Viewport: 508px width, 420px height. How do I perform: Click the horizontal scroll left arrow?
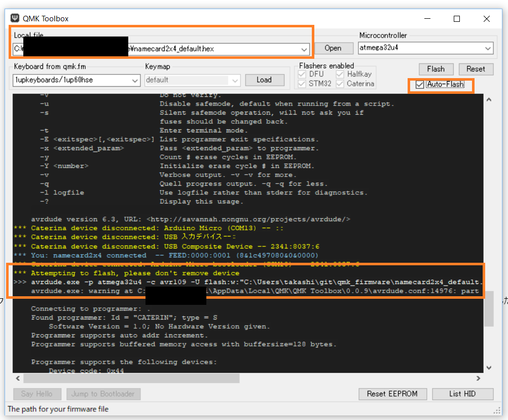18,378
